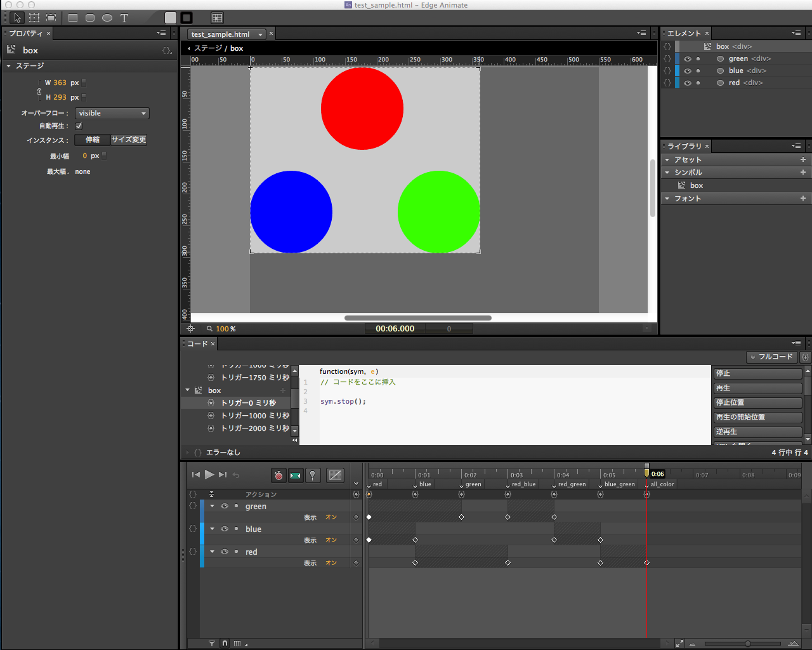The width and height of the screenshot is (812, 650).
Task: Click the fit timeline zoom icon
Action: click(x=679, y=644)
